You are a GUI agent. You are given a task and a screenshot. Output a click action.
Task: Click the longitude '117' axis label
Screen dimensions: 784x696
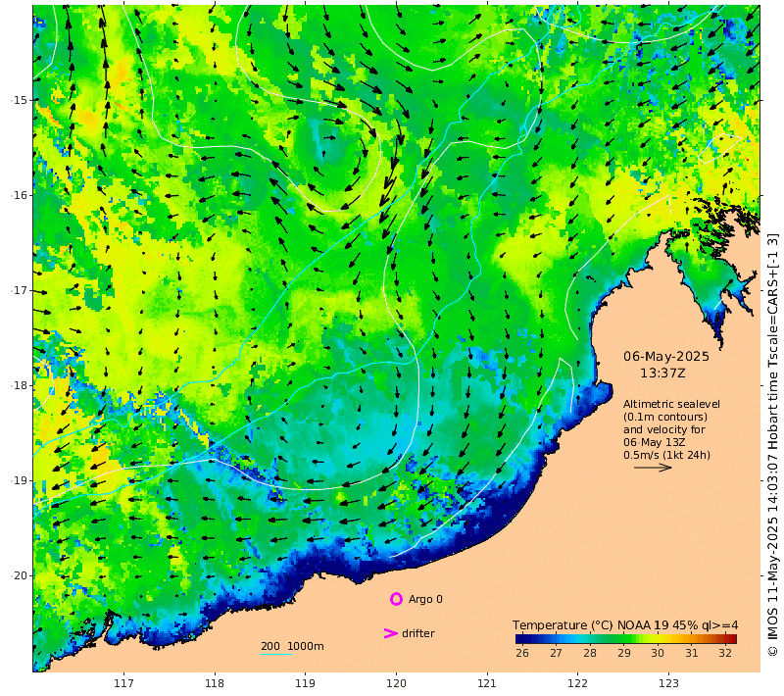123,683
